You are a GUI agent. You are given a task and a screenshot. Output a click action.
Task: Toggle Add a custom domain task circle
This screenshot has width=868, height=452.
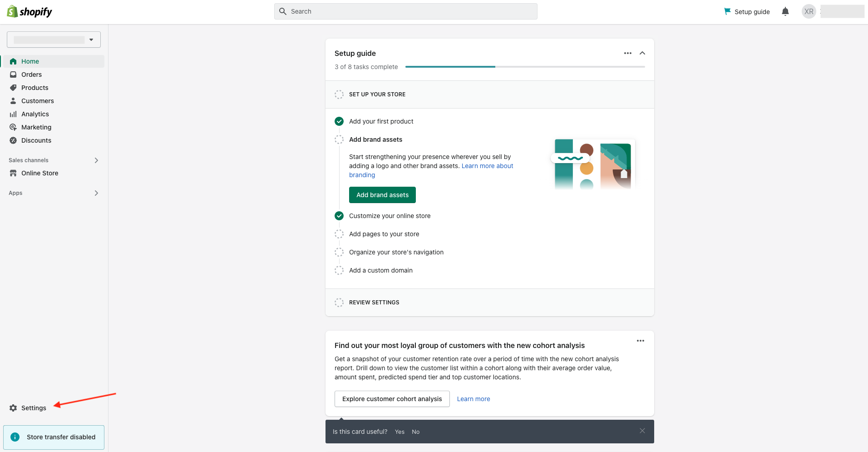pos(339,270)
